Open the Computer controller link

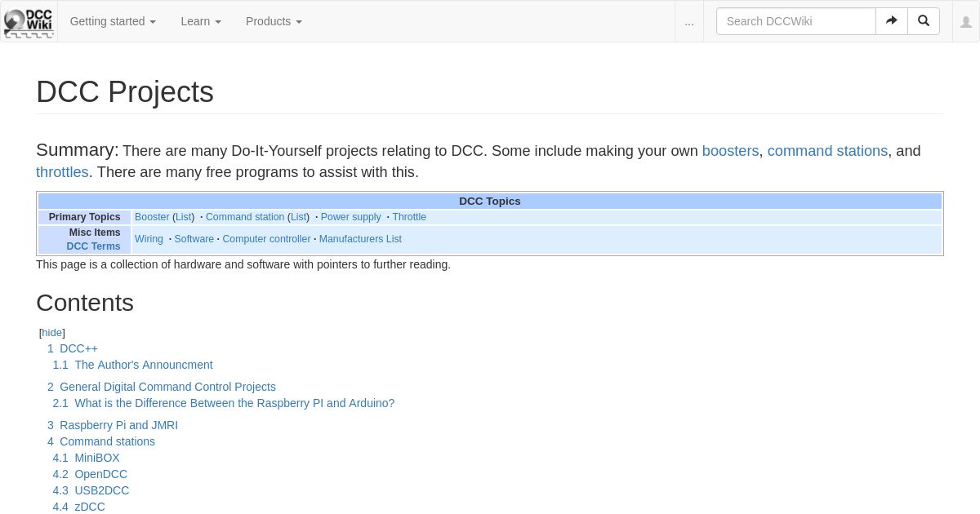[x=266, y=239]
